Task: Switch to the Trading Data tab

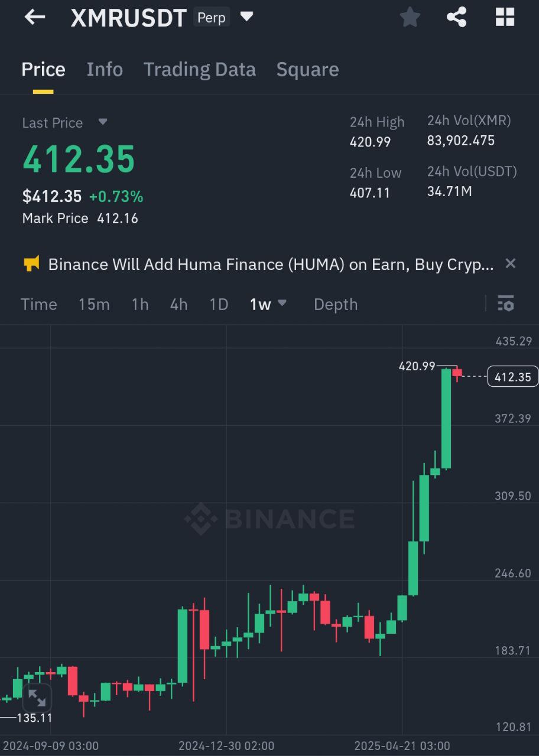Action: [x=200, y=70]
